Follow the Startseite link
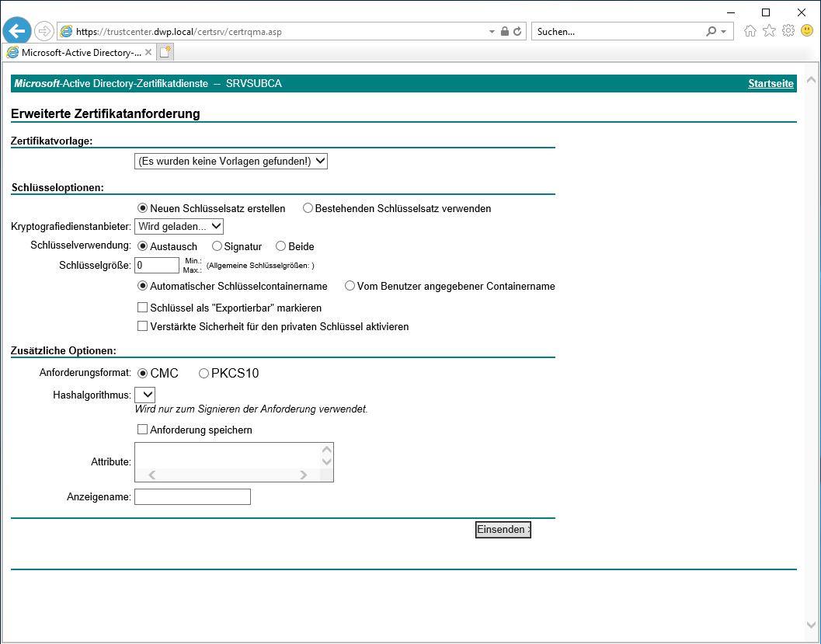821x644 pixels. 770,83
